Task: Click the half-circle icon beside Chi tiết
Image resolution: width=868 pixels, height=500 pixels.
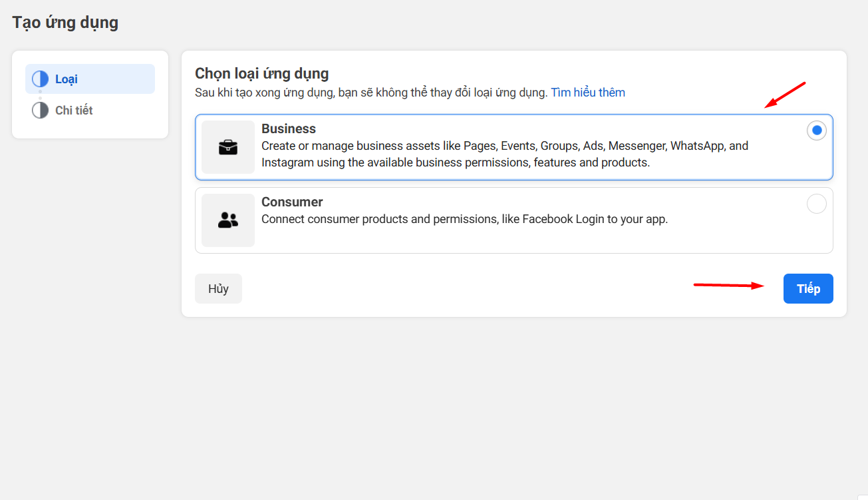Action: pyautogui.click(x=41, y=110)
